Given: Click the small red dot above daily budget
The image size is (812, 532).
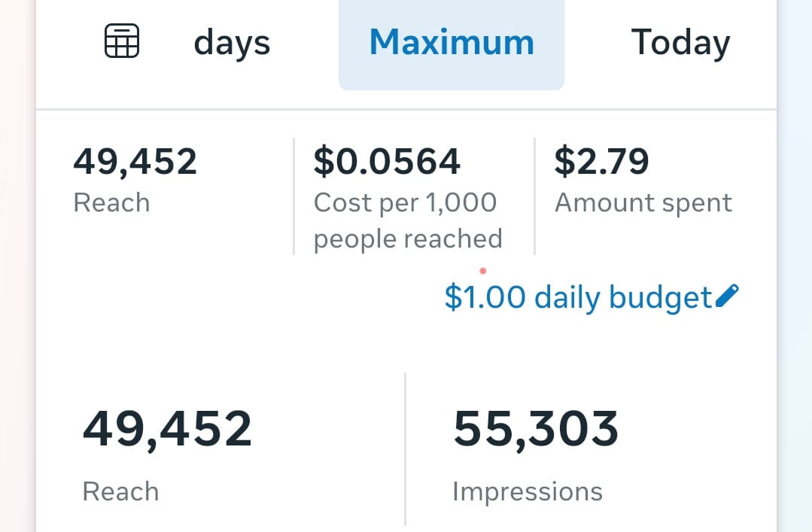Looking at the screenshot, I should click(482, 271).
